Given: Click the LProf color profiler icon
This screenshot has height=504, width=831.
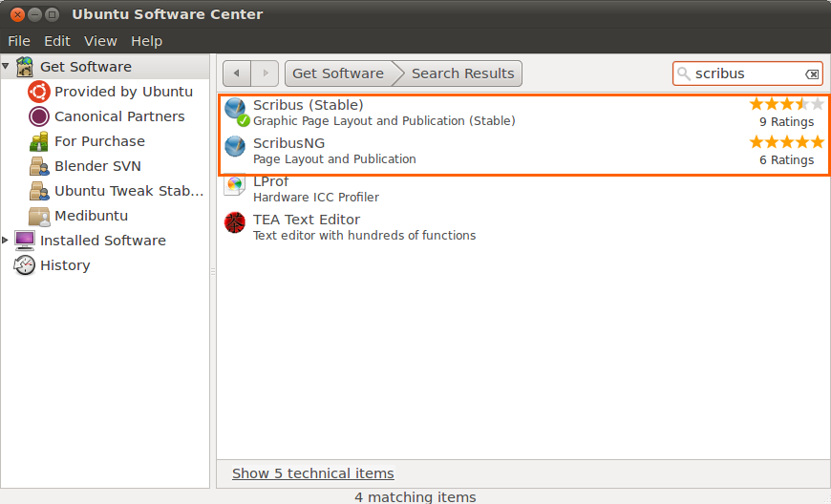Looking at the screenshot, I should click(234, 185).
